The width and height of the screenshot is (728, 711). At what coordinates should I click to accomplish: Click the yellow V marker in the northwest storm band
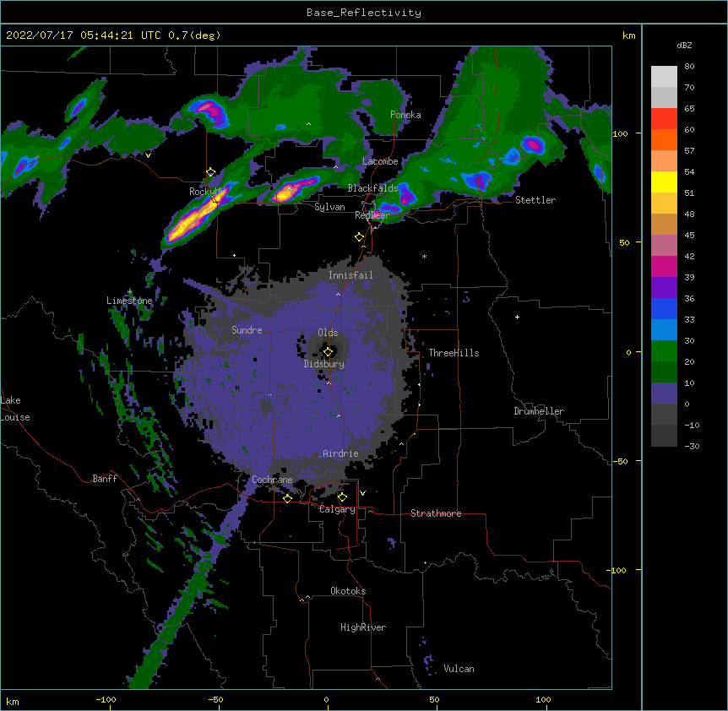coord(148,155)
